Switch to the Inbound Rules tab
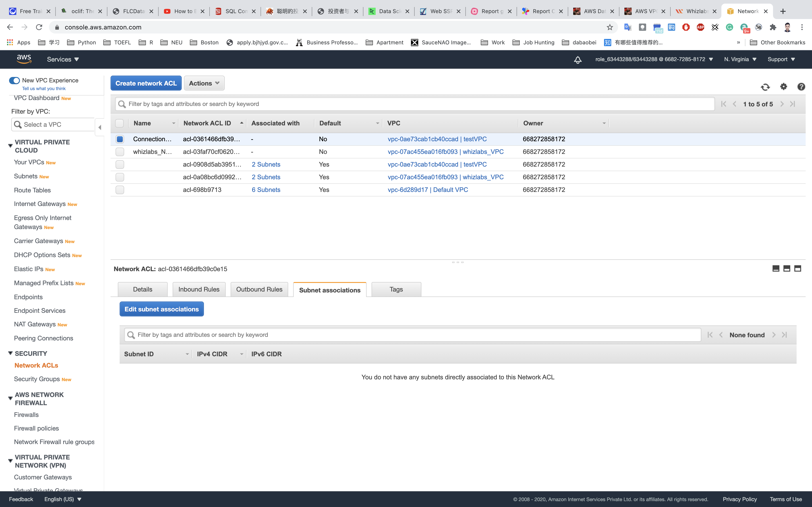 (199, 289)
